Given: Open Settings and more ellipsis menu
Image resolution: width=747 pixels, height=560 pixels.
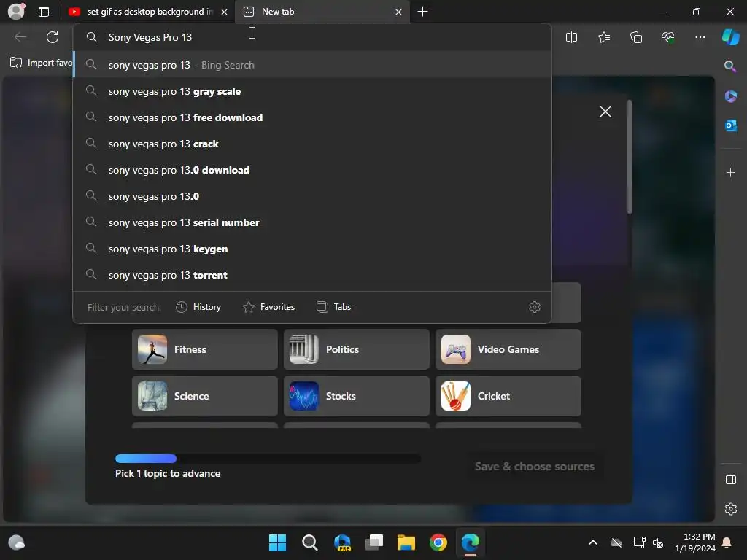Looking at the screenshot, I should click(700, 37).
